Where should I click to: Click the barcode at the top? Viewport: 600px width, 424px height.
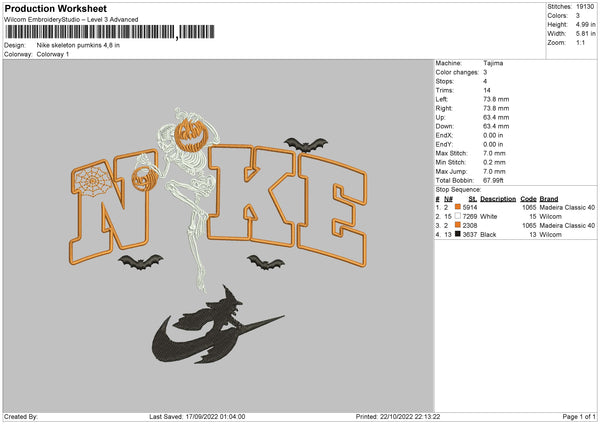click(109, 32)
